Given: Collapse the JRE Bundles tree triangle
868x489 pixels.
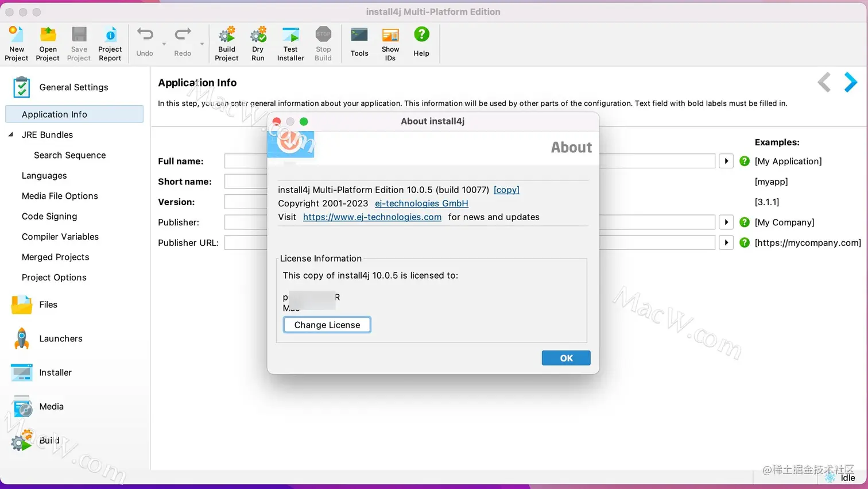Looking at the screenshot, I should pos(11,134).
